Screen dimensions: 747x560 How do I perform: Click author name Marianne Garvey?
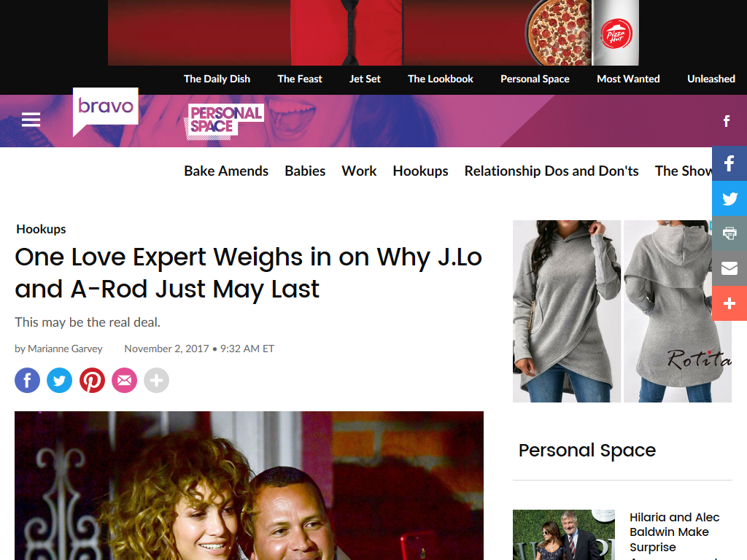(x=65, y=349)
